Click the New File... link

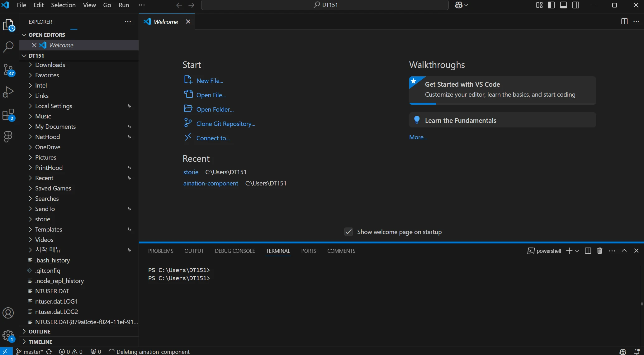pyautogui.click(x=210, y=81)
